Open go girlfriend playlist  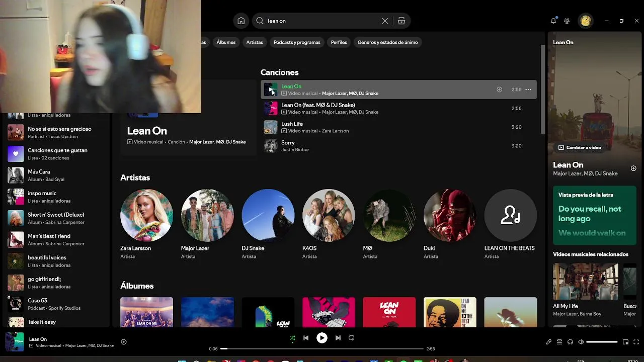55,283
